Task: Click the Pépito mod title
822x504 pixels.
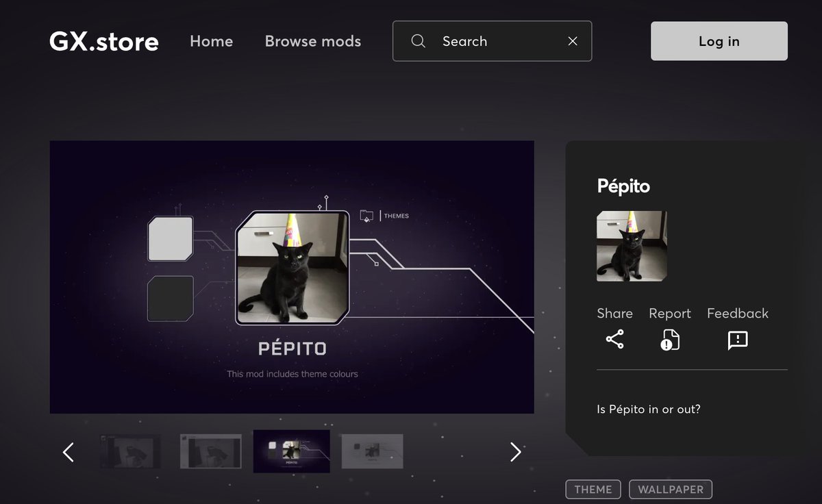Action: tap(623, 186)
